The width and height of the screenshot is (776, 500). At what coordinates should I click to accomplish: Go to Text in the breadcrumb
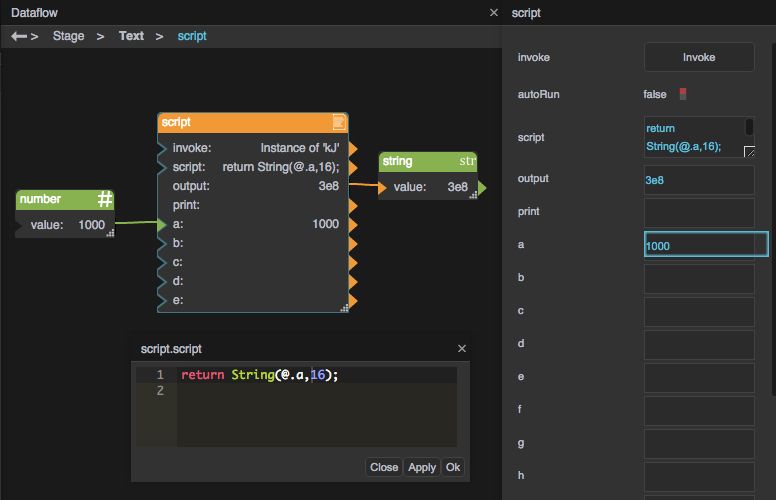pyautogui.click(x=131, y=36)
